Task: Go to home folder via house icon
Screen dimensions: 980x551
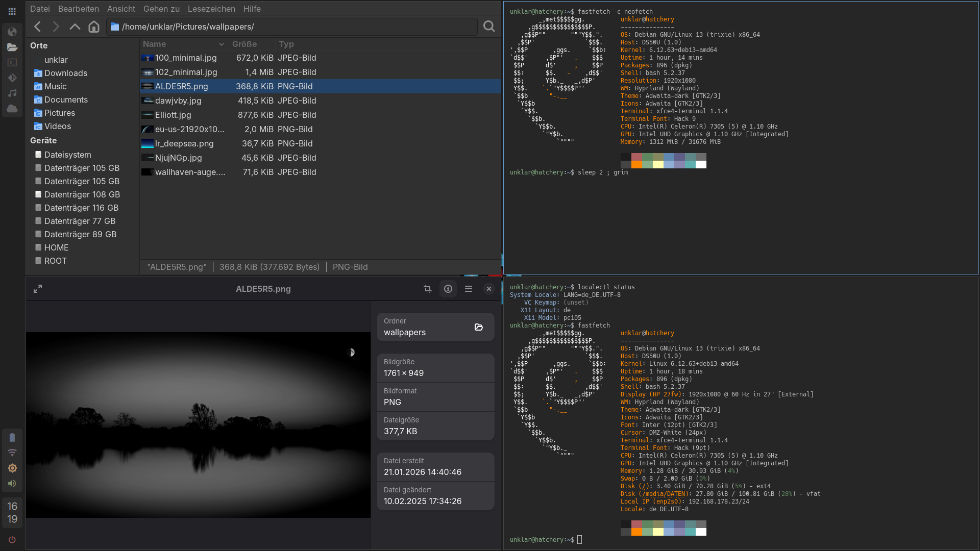Action: [x=93, y=27]
